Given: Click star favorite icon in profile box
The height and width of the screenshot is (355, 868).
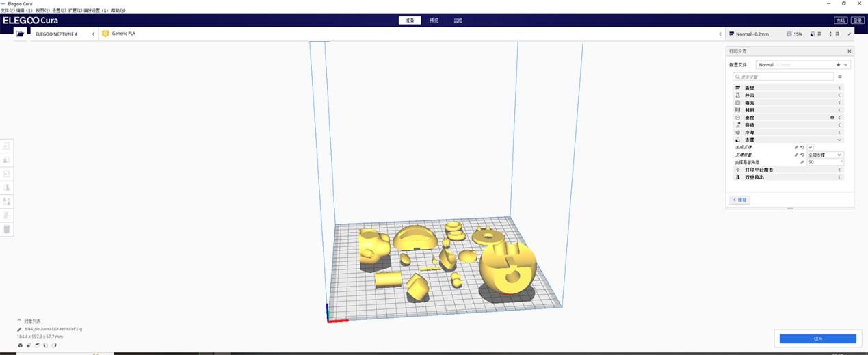Looking at the screenshot, I should pos(839,64).
